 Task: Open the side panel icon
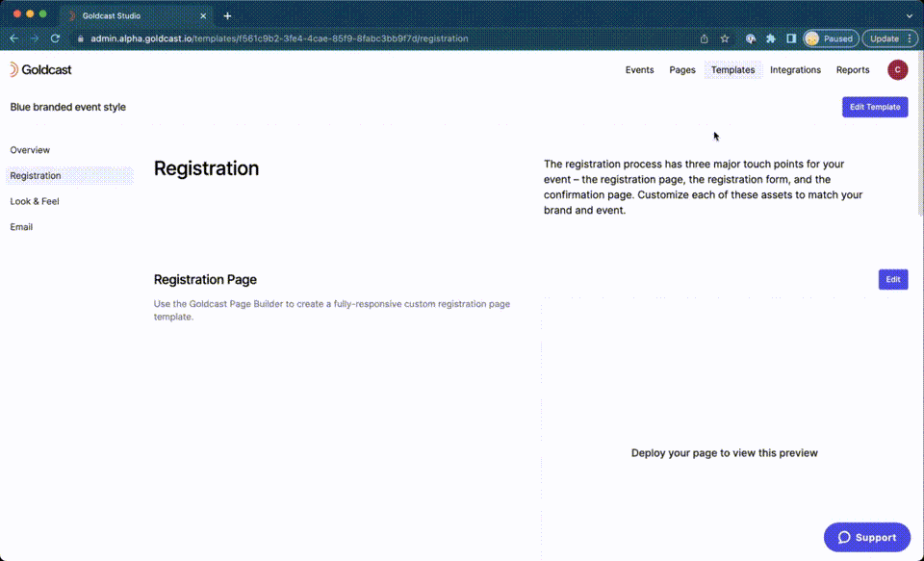791,38
